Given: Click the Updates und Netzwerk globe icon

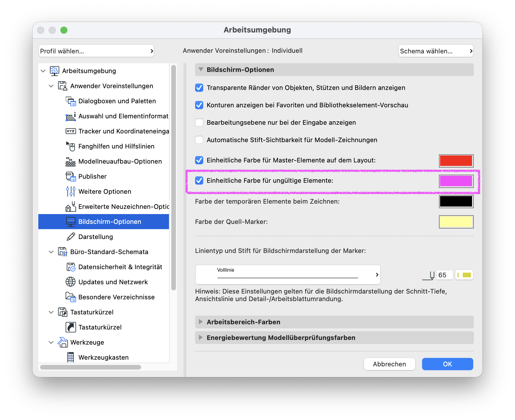Looking at the screenshot, I should tap(71, 282).
